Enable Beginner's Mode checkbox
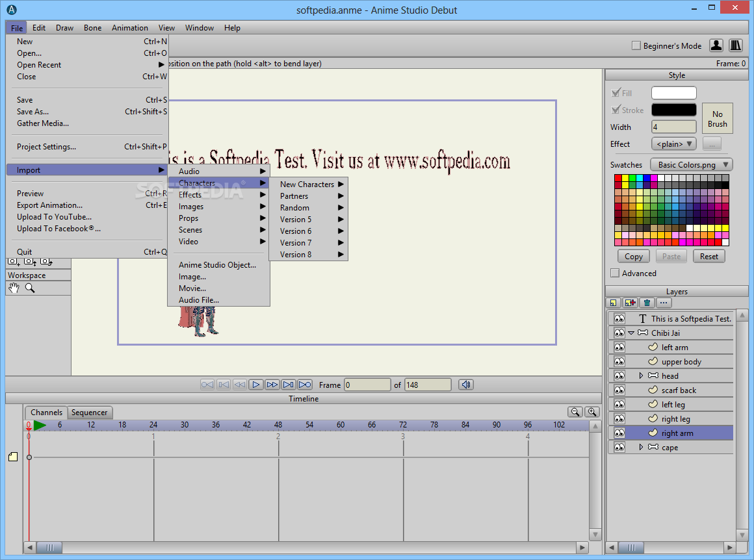The height and width of the screenshot is (560, 754). (x=636, y=45)
